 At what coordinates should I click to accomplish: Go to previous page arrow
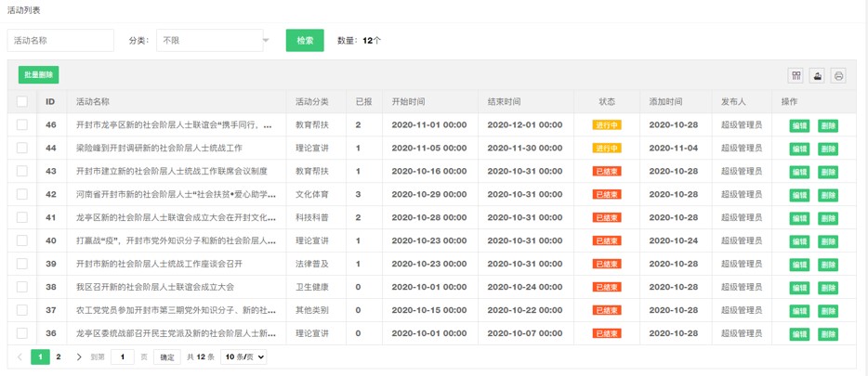pos(20,357)
